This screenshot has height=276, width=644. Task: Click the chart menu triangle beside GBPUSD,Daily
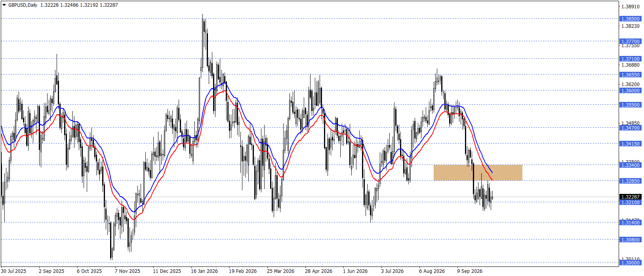pos(4,5)
